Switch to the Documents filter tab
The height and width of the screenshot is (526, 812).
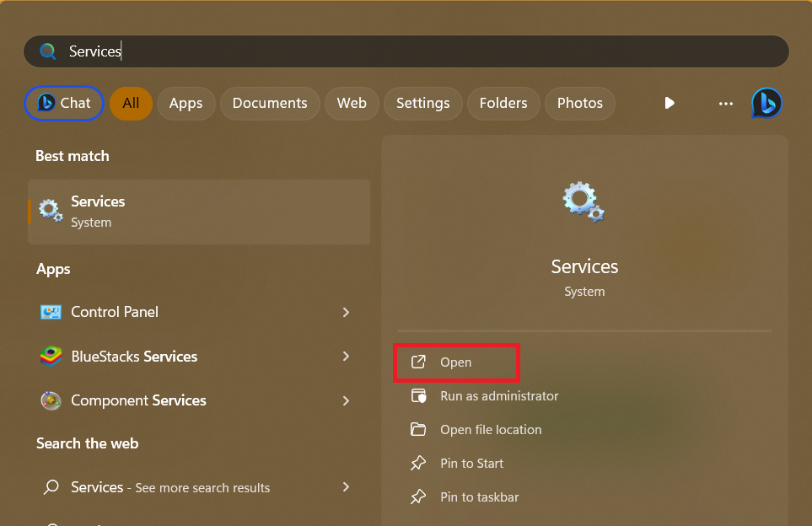[270, 103]
